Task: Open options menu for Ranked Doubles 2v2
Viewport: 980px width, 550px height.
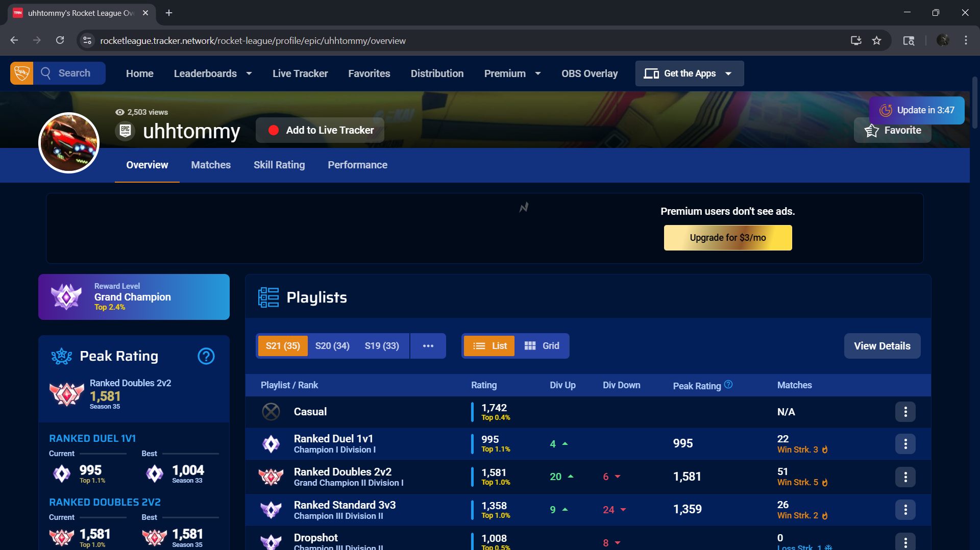Action: coord(905,477)
